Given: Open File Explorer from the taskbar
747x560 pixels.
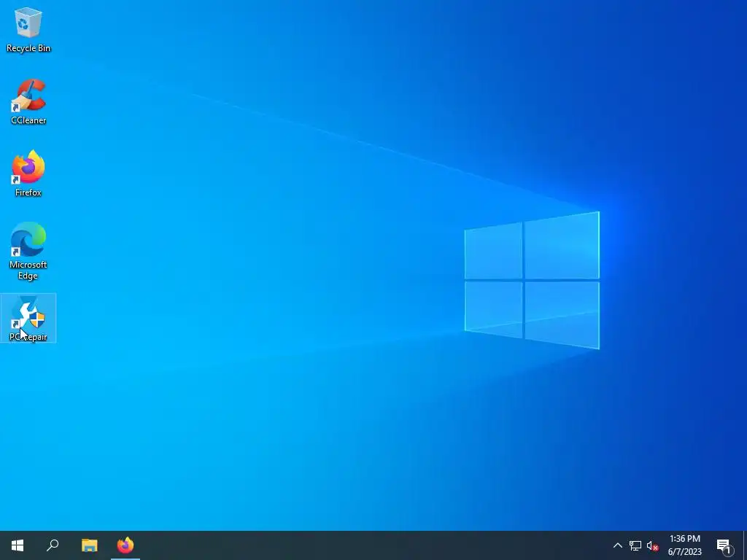Looking at the screenshot, I should (x=89, y=545).
